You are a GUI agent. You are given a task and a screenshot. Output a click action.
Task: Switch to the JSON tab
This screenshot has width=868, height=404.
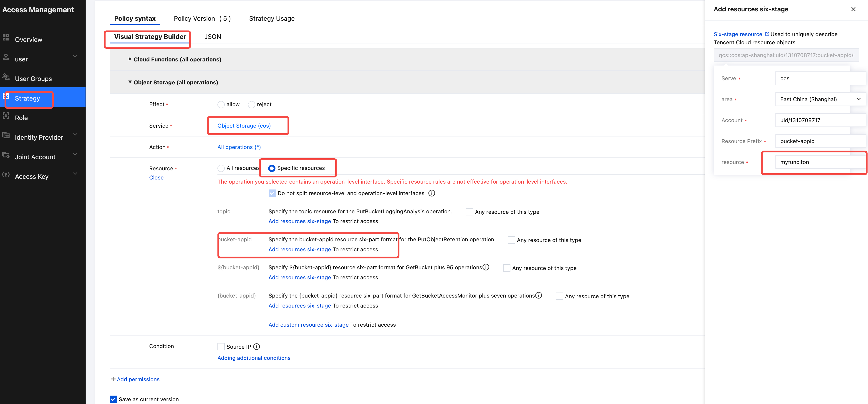point(213,37)
